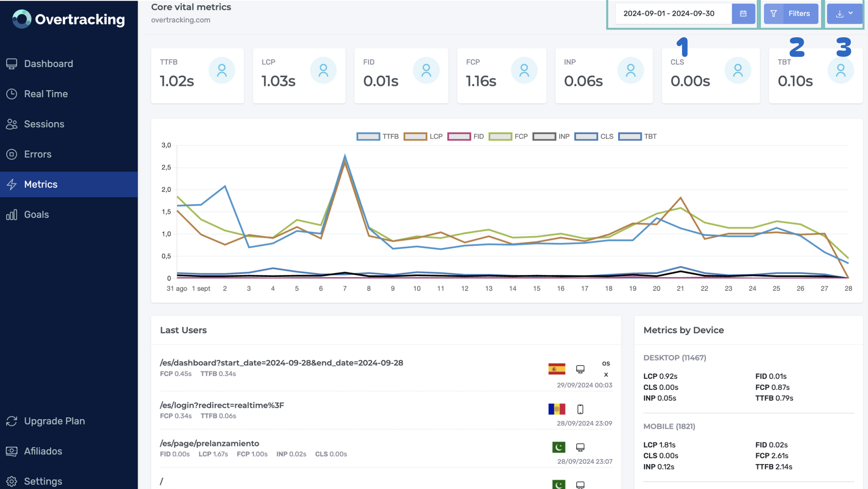Click the TBT card user icon
The height and width of the screenshot is (489, 868).
coord(841,70)
